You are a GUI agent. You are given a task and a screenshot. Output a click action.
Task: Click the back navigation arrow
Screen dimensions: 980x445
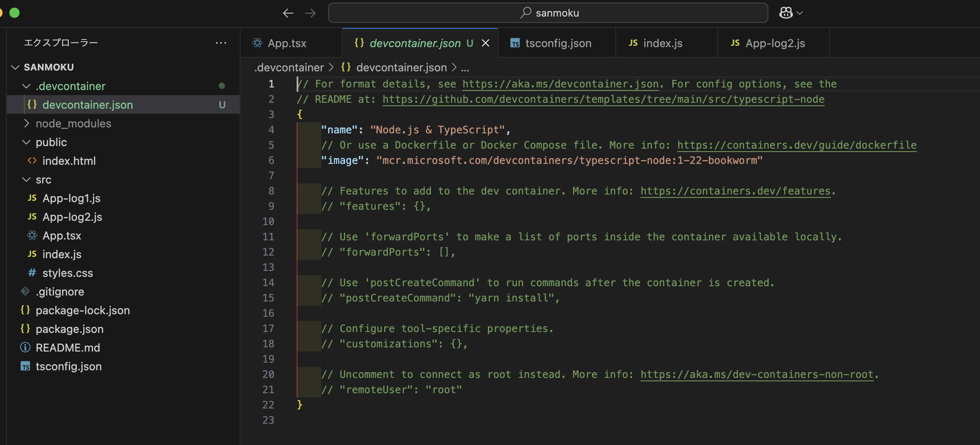point(288,13)
